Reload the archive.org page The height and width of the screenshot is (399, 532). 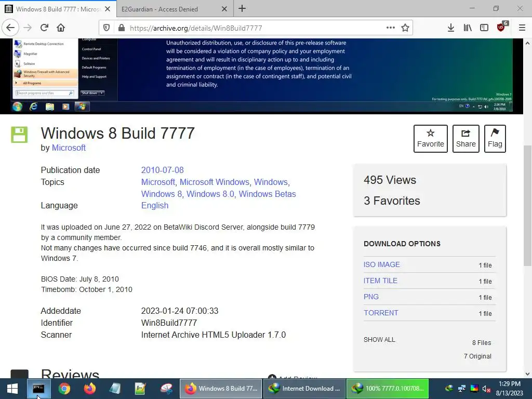pos(44,28)
